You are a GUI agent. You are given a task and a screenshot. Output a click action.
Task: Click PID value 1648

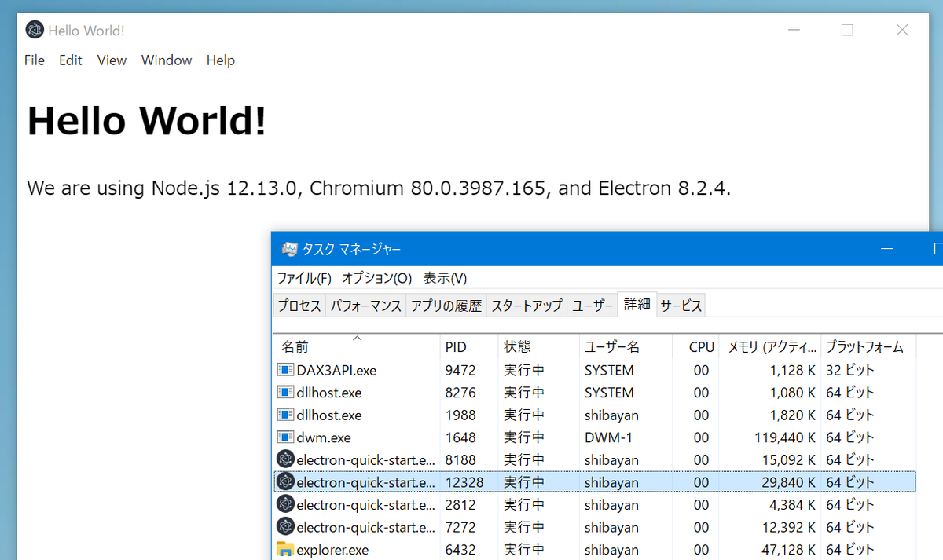click(460, 437)
